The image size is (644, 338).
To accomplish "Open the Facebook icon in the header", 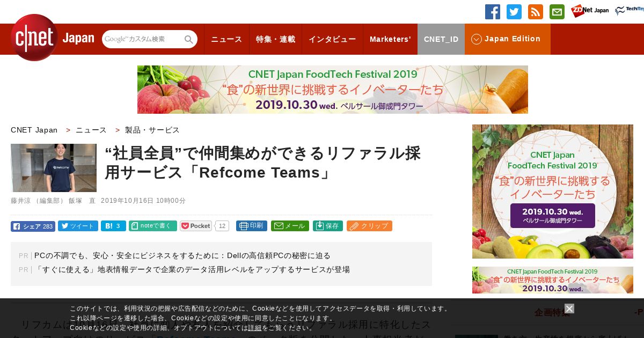I will coord(493,12).
